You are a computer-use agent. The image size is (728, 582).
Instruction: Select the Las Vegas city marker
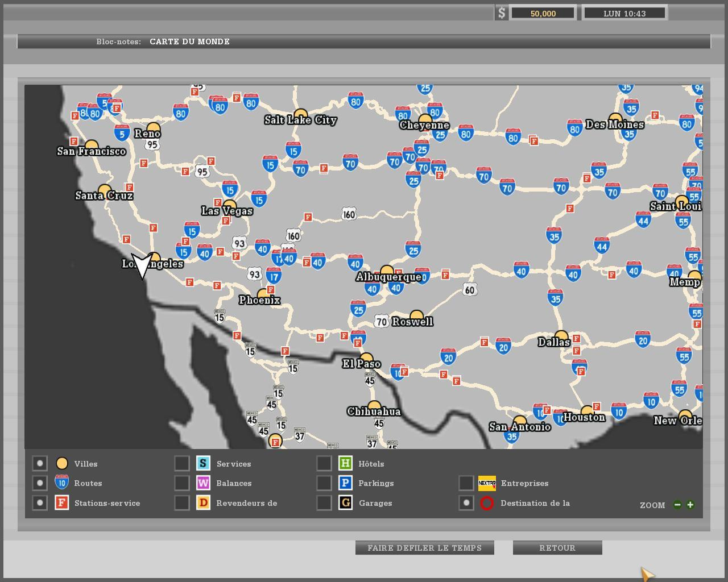tap(229, 205)
